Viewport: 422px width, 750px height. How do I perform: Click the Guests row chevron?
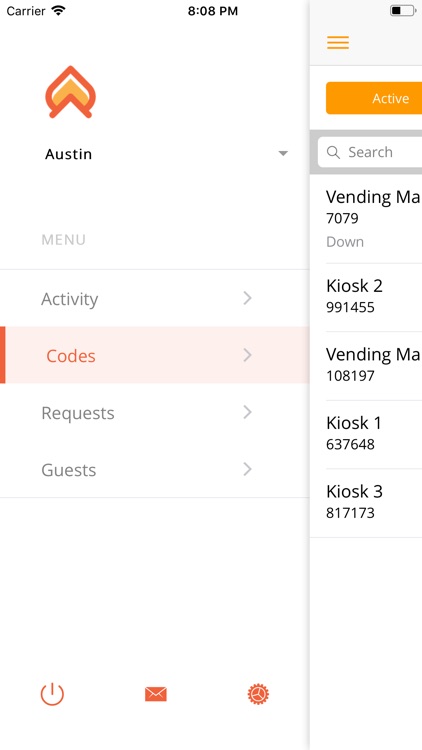247,469
